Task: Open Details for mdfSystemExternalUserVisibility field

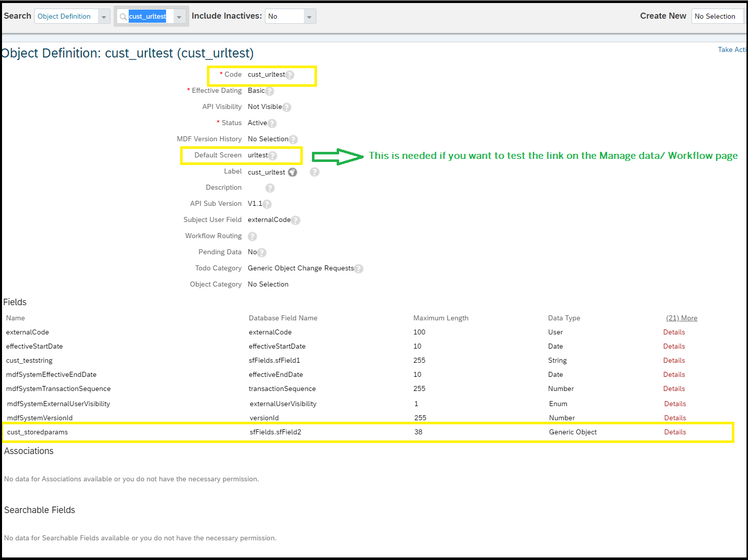Action: pos(675,404)
